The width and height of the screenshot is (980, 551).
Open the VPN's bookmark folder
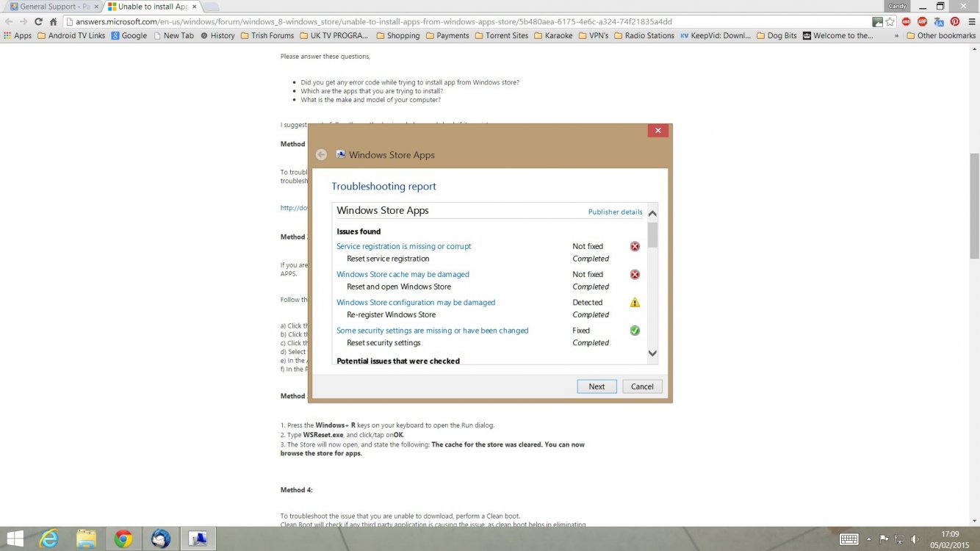point(594,35)
